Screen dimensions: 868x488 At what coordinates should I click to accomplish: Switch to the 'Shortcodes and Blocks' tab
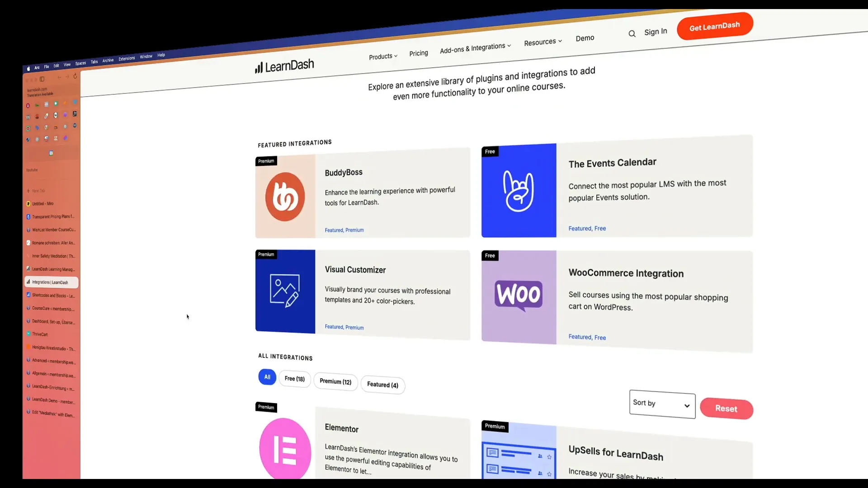point(51,296)
